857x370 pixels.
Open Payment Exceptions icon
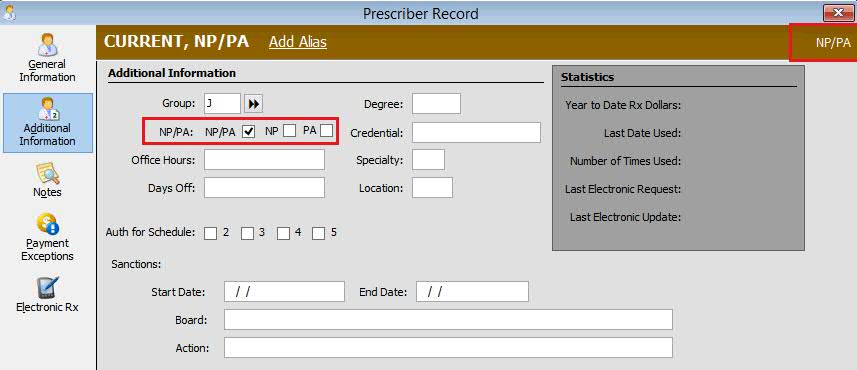point(48,225)
